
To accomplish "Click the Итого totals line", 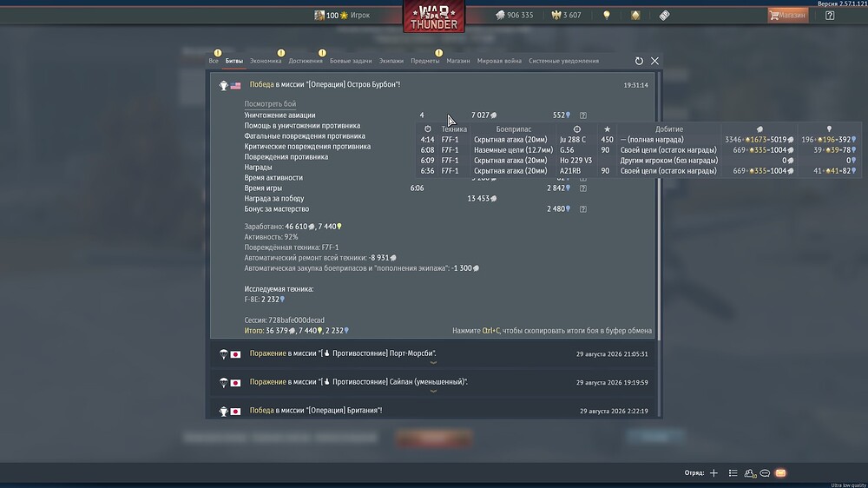I will click(297, 331).
